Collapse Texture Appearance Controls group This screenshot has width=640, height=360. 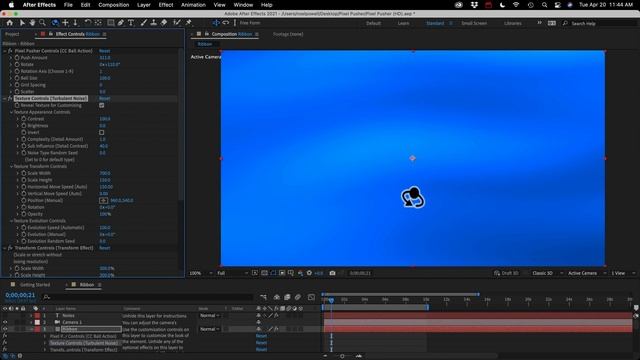click(11, 112)
